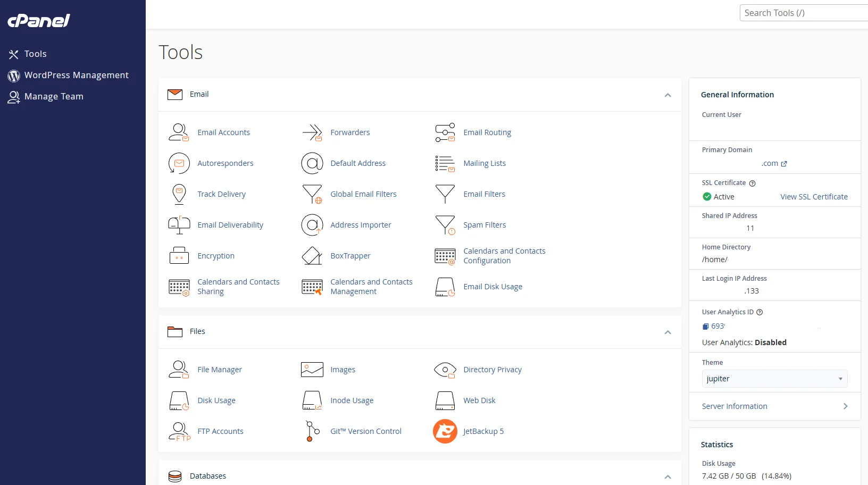Image resolution: width=868 pixels, height=485 pixels.
Task: Go to WordPress Management
Action: pyautogui.click(x=76, y=75)
